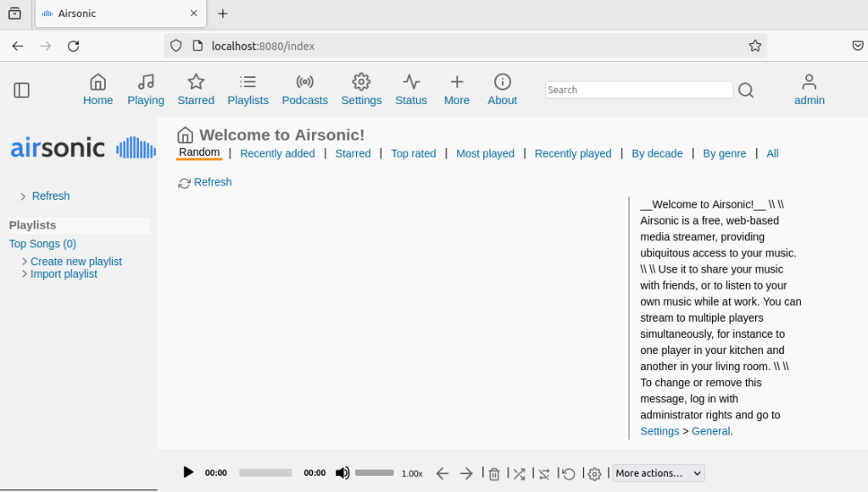Shuffle the play queue

coord(519,473)
